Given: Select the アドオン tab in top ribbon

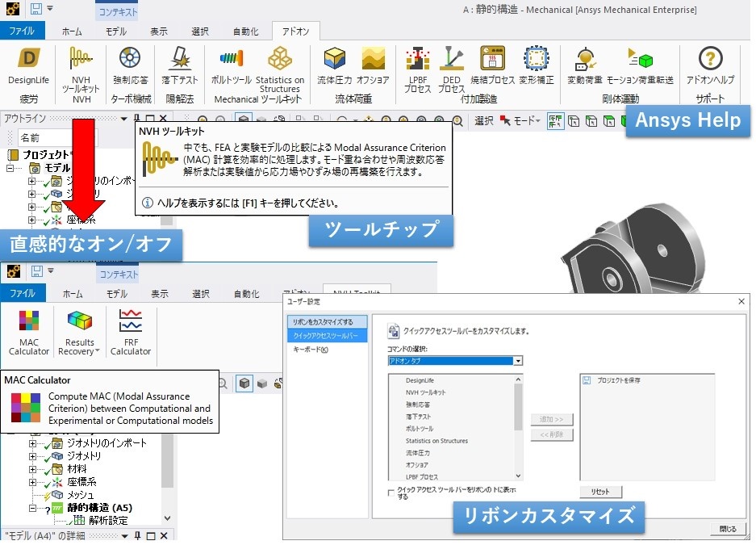Looking at the screenshot, I should (295, 31).
